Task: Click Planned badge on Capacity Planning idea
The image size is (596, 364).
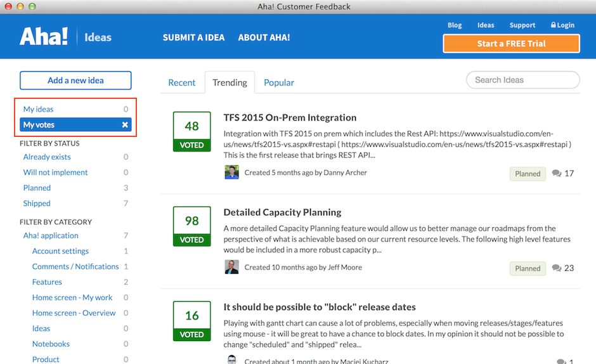Action: [x=528, y=268]
